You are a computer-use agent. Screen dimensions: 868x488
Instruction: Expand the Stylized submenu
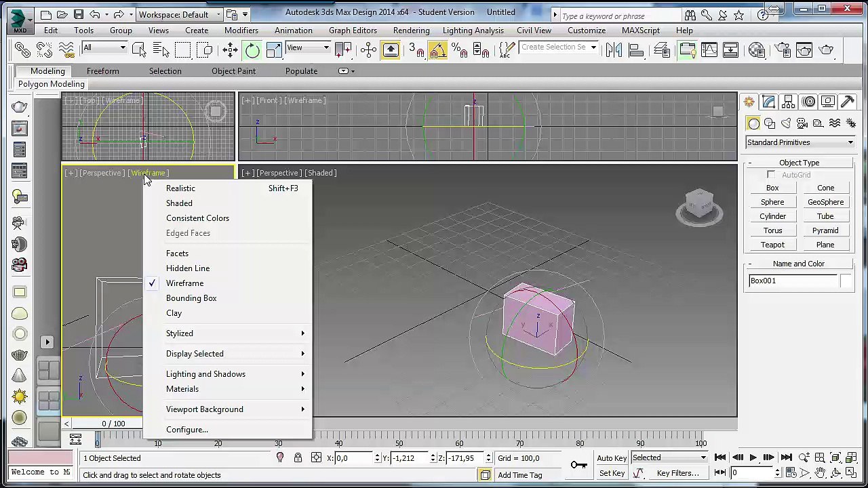pyautogui.click(x=228, y=333)
